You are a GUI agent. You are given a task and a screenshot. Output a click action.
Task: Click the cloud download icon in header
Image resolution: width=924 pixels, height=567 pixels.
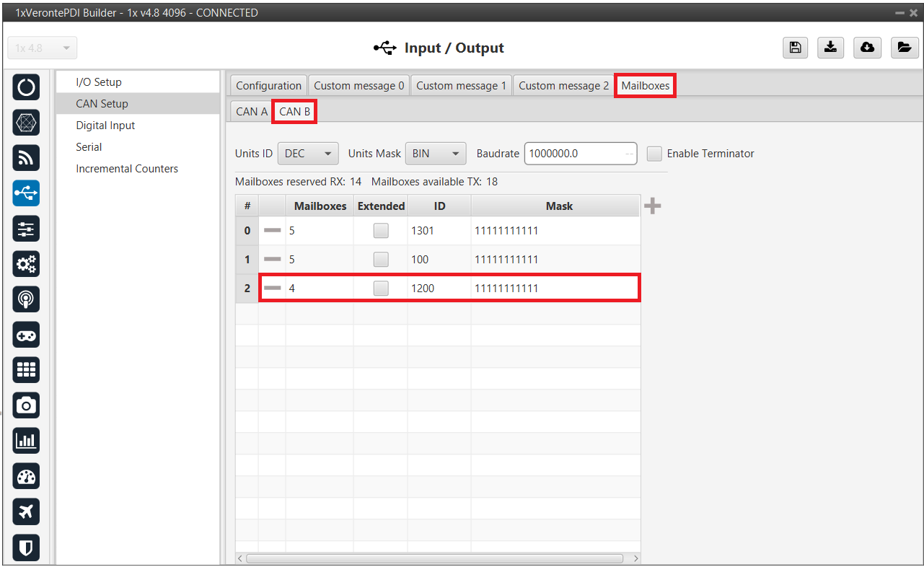click(867, 48)
